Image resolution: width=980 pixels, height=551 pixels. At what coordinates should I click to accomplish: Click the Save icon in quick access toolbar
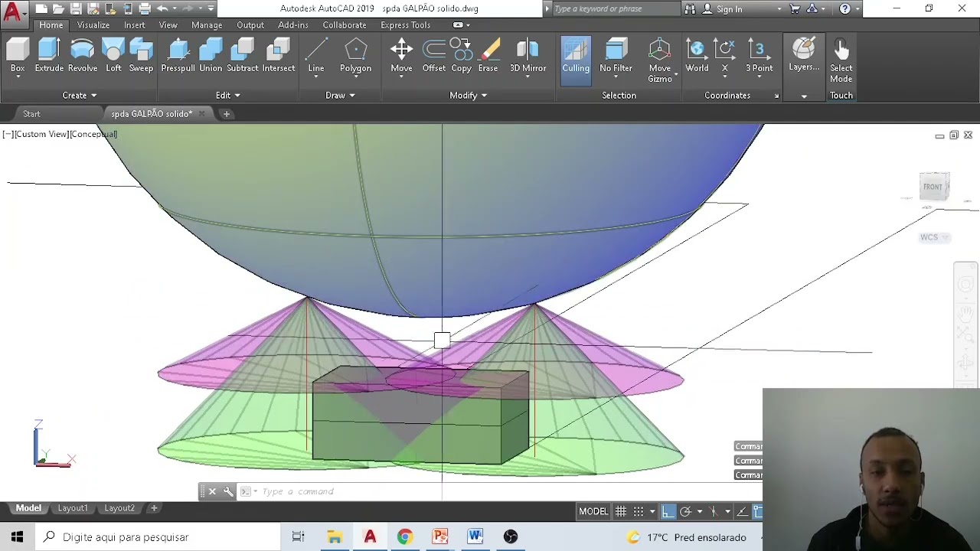pos(76,8)
